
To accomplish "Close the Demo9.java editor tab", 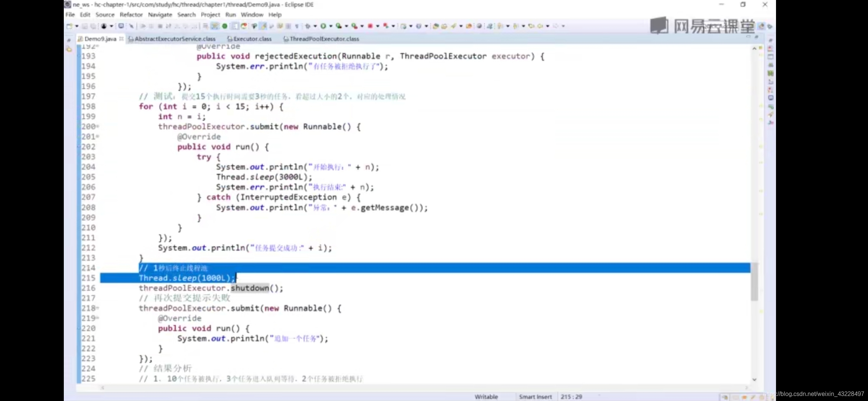I will click(x=121, y=39).
